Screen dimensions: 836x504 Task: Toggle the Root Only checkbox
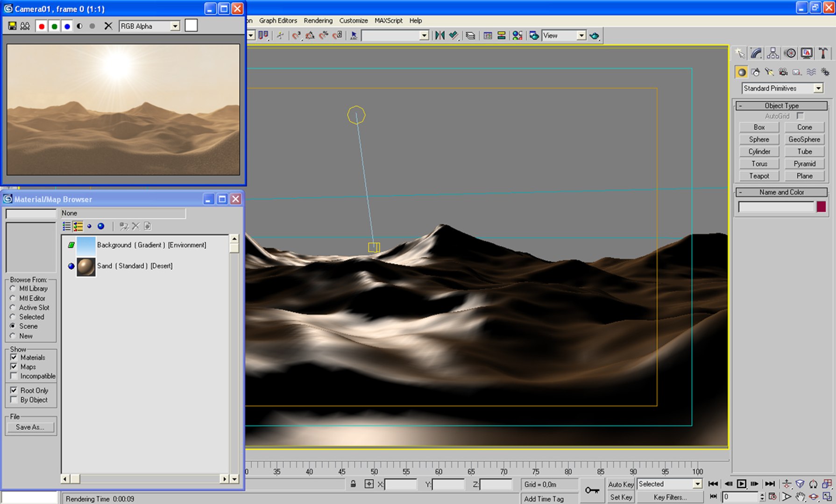point(14,390)
